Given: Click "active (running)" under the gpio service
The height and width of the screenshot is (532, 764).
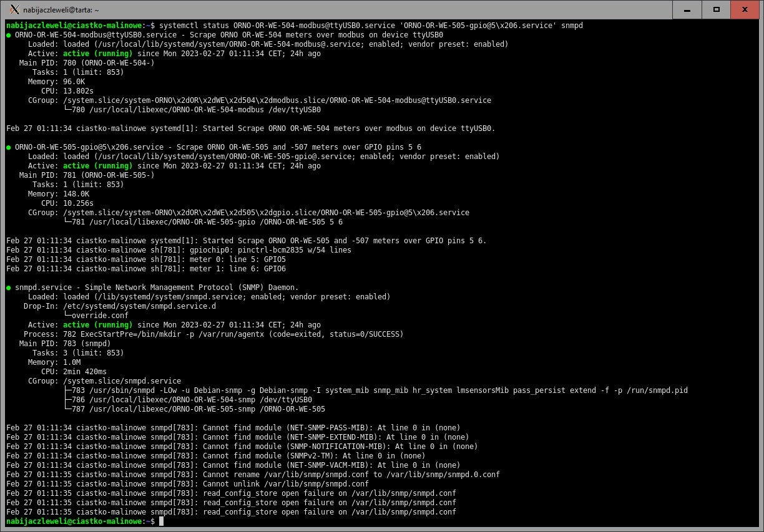Looking at the screenshot, I should 97,166.
